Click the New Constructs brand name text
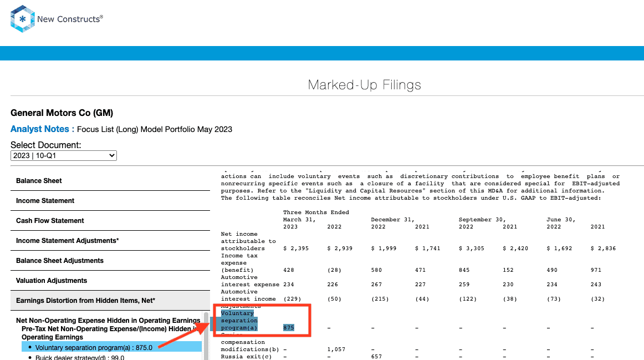This screenshot has width=644, height=360. (70, 19)
